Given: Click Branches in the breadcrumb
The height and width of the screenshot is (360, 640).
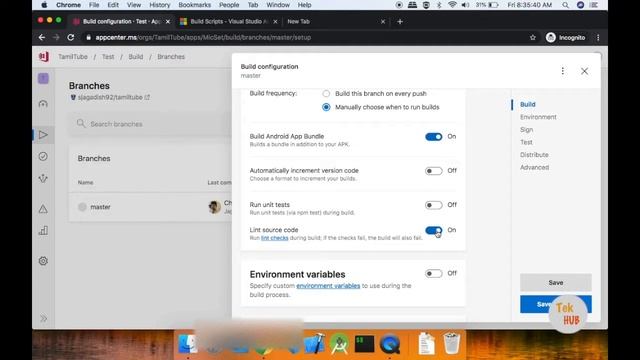Looking at the screenshot, I should click(x=171, y=57).
